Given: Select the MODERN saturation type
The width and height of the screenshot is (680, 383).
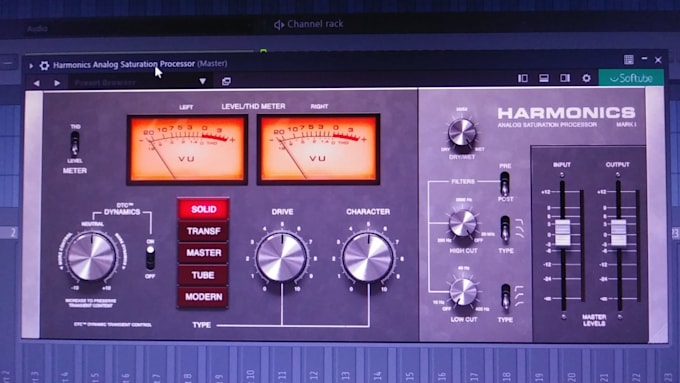Looking at the screenshot, I should (x=203, y=297).
